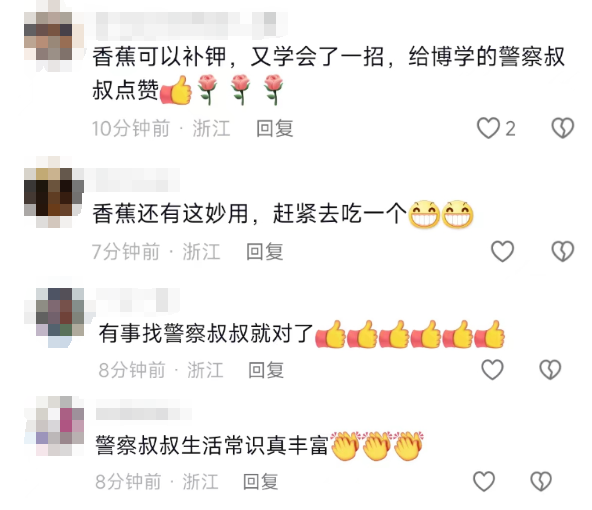The width and height of the screenshot is (592, 510).
Task: Select the comment text '香蕉还有这妙用，赶紧去吃一个'
Action: (249, 214)
